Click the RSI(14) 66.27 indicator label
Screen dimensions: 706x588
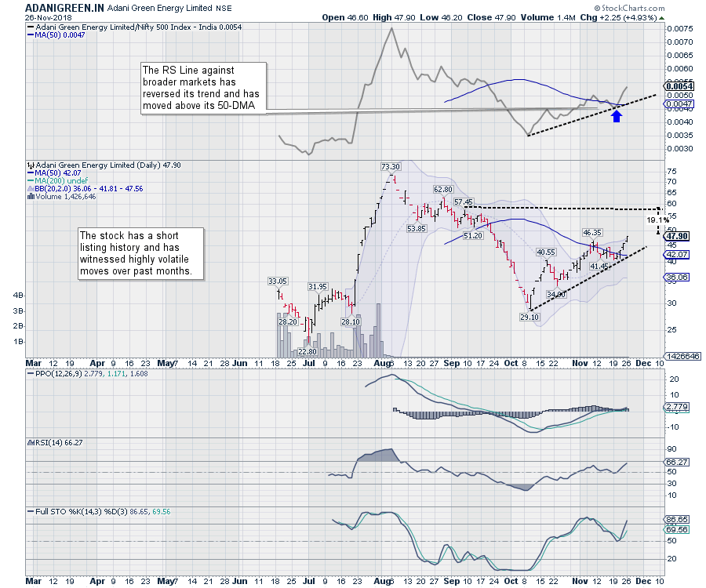[56, 443]
